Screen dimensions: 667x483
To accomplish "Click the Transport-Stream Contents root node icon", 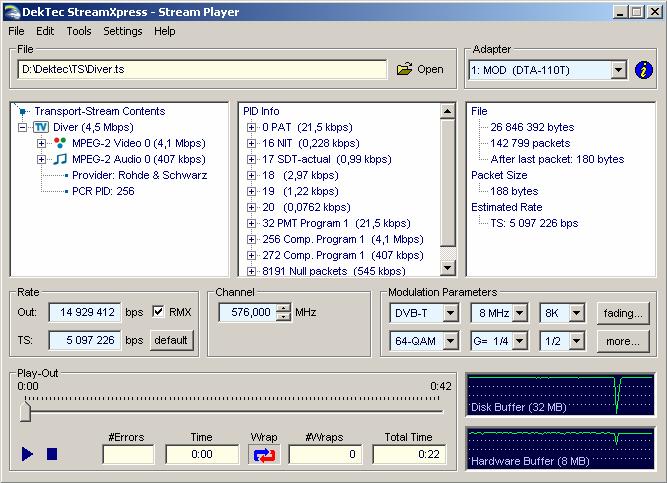I will 22,111.
